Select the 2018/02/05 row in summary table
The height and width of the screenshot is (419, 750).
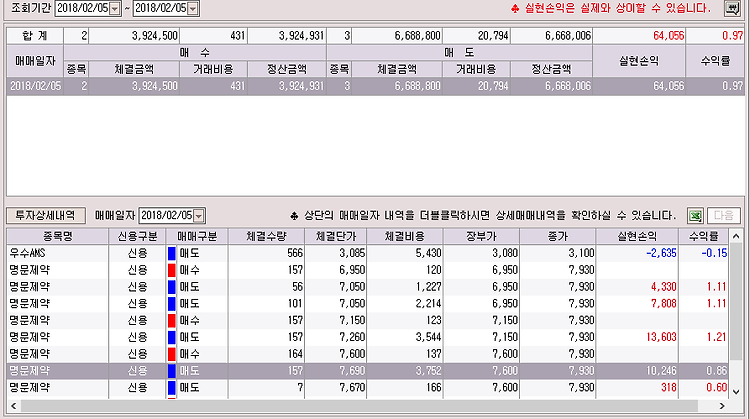pyautogui.click(x=375, y=86)
